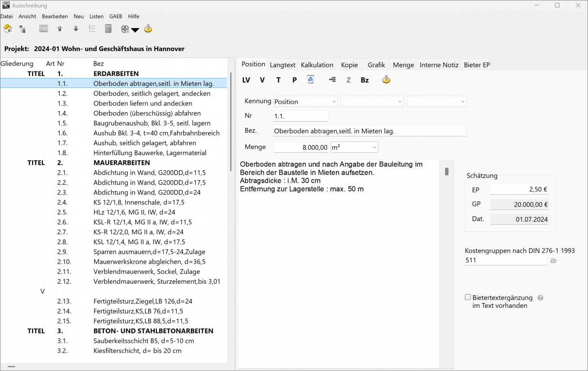
Task: Open the GAEB menu
Action: click(x=115, y=16)
